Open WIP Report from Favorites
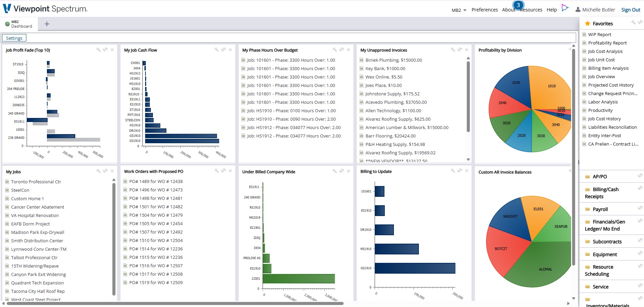Screen dimensions: 644x307 coord(599,34)
